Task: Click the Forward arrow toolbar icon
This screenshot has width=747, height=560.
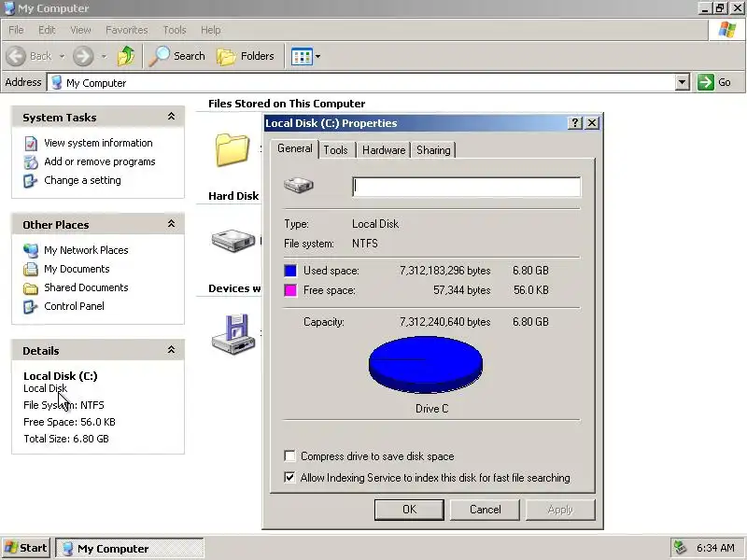Action: click(83, 56)
